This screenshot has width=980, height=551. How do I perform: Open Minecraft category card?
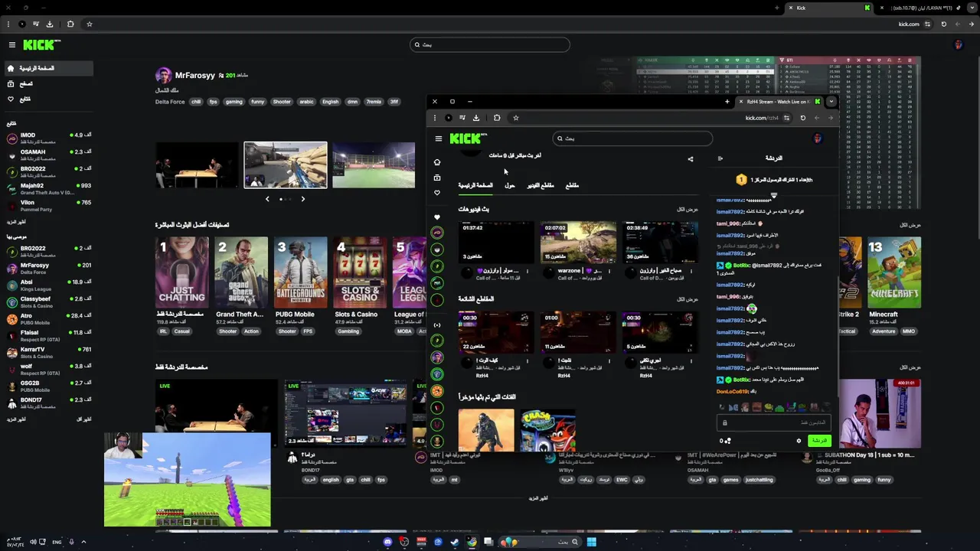pos(894,272)
